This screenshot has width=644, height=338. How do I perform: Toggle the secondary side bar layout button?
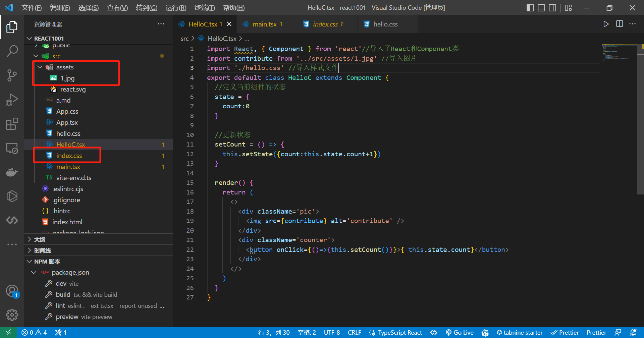[x=552, y=8]
